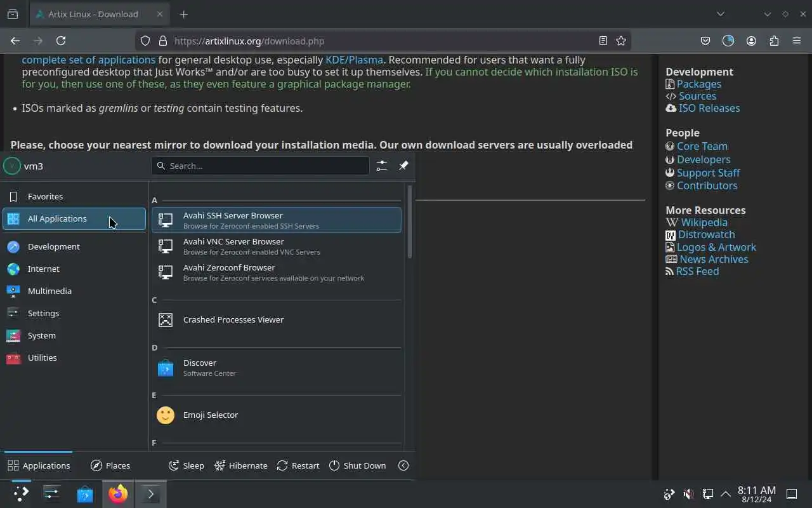Select All Applications category
Image resolution: width=812 pixels, height=508 pixels.
pos(74,218)
